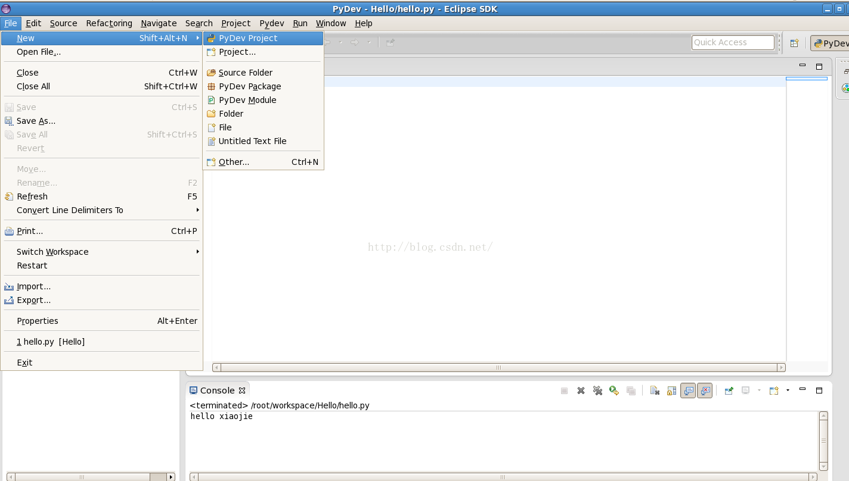Open the Help menu
849x481 pixels.
pyautogui.click(x=363, y=23)
